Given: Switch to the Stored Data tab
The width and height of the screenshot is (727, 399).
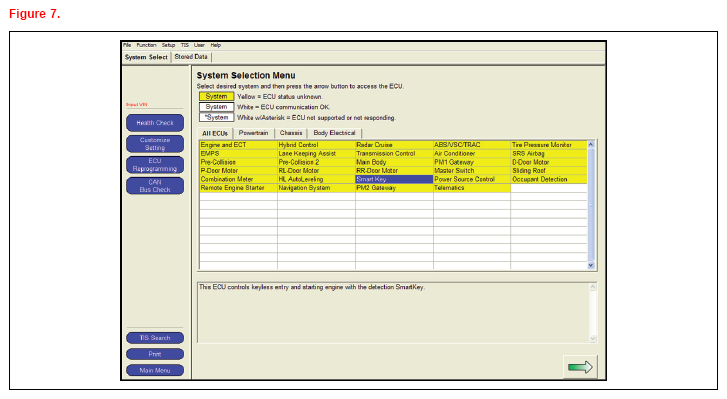Looking at the screenshot, I should [x=191, y=57].
